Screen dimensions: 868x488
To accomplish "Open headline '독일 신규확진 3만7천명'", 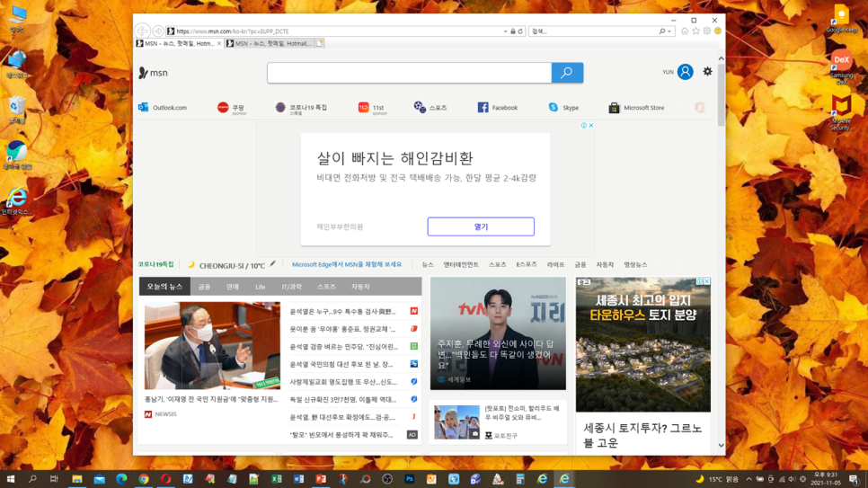I will [342, 399].
